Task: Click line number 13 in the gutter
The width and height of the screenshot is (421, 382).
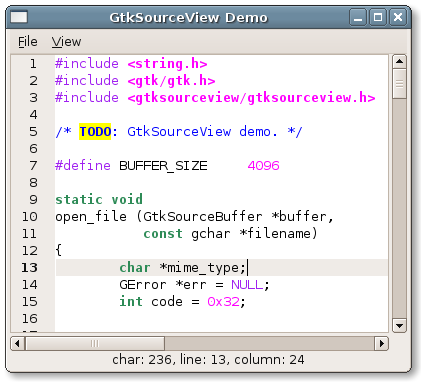Action: pyautogui.click(x=29, y=267)
